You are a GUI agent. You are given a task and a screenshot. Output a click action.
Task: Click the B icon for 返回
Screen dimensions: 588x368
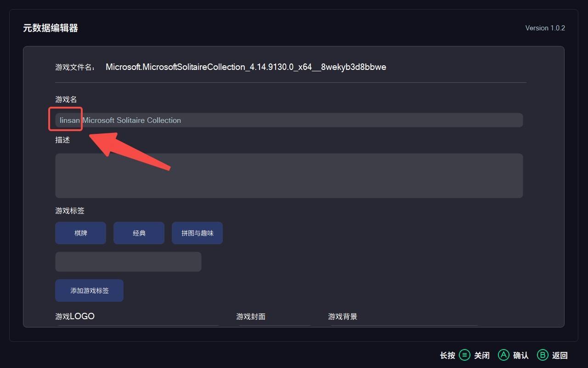pyautogui.click(x=543, y=355)
